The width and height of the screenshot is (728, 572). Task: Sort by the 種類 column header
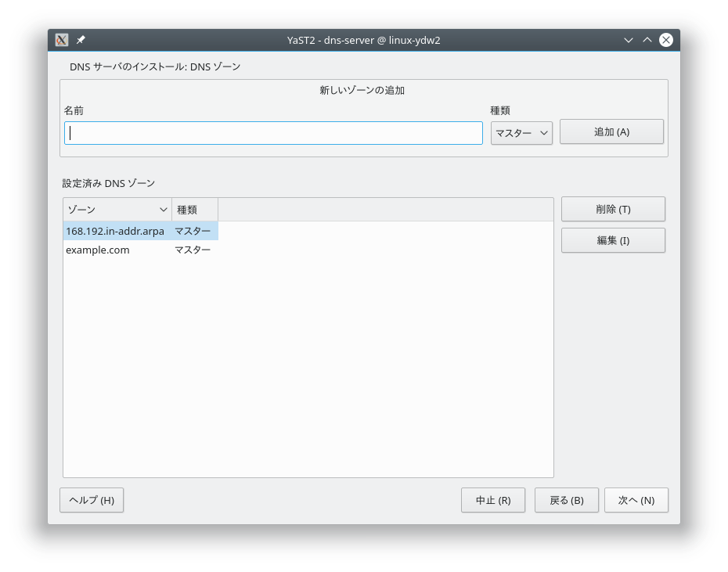pyautogui.click(x=195, y=210)
